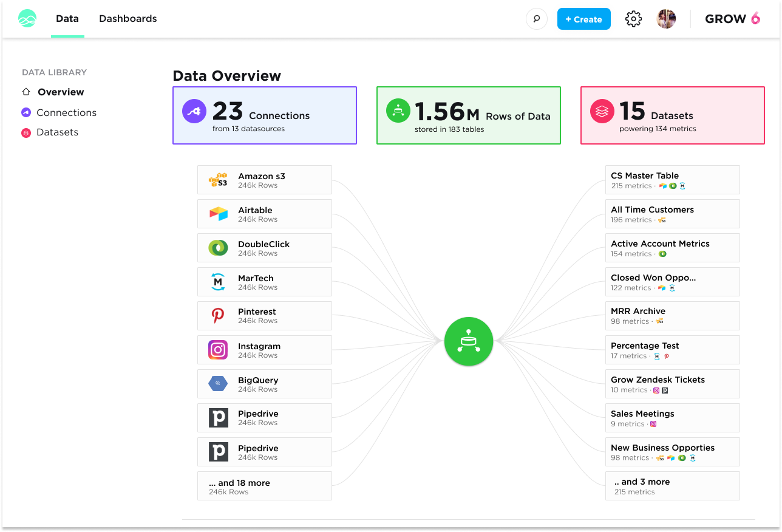Click the search magnifier icon
The image size is (782, 532).
[536, 19]
